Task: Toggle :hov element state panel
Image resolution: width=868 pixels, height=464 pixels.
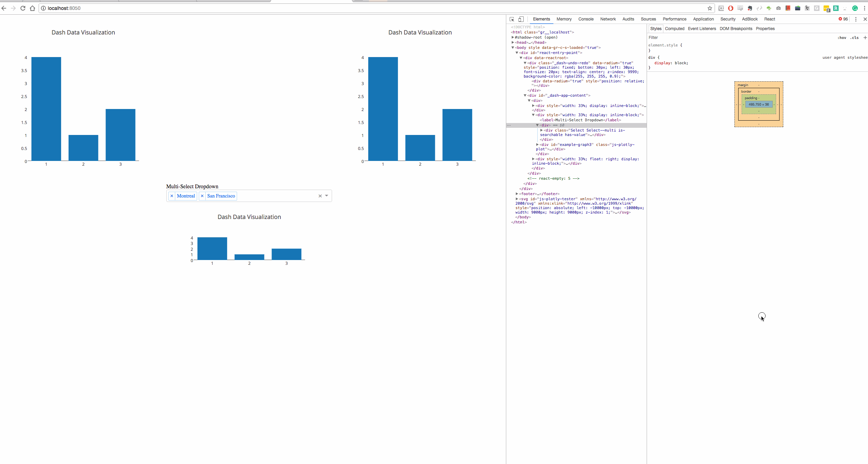Action: pyautogui.click(x=842, y=38)
